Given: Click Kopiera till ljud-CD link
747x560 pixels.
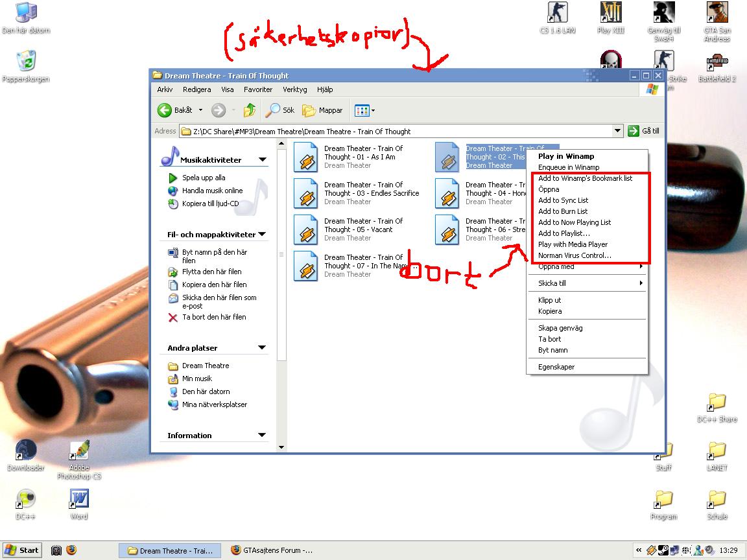Looking at the screenshot, I should click(x=210, y=204).
